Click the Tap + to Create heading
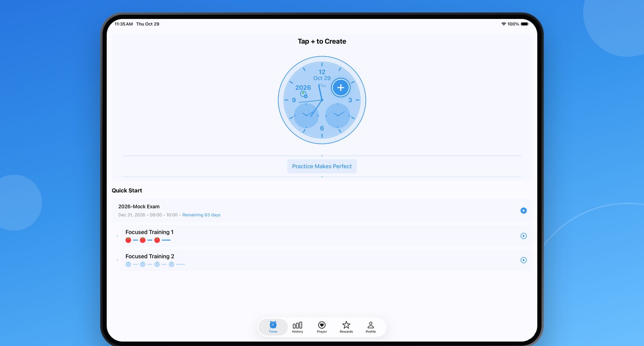This screenshot has width=644, height=346. (322, 41)
